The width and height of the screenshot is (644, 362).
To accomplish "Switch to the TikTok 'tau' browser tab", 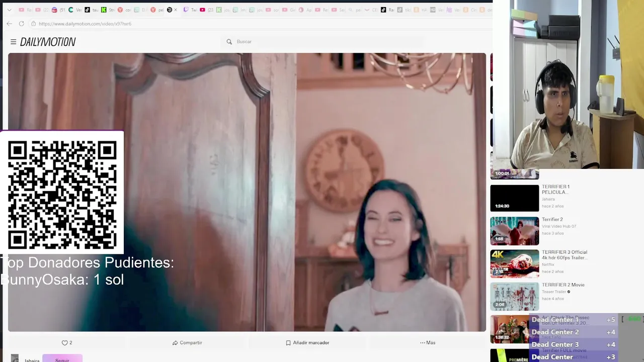I will click(91, 10).
